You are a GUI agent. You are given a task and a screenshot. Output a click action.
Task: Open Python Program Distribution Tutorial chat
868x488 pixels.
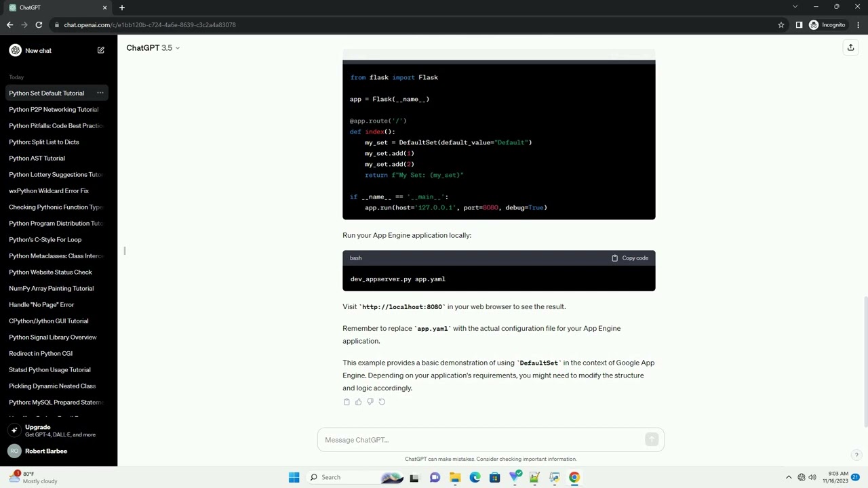click(x=56, y=224)
